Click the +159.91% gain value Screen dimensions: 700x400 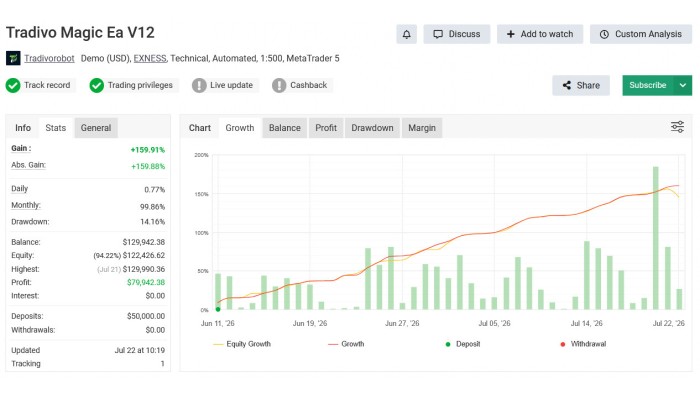click(148, 150)
